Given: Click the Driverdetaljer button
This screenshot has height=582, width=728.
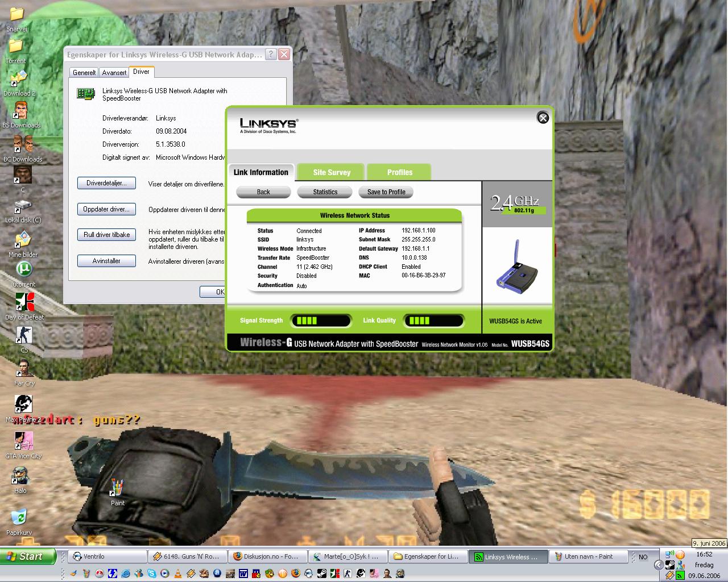Looking at the screenshot, I should (x=106, y=183).
